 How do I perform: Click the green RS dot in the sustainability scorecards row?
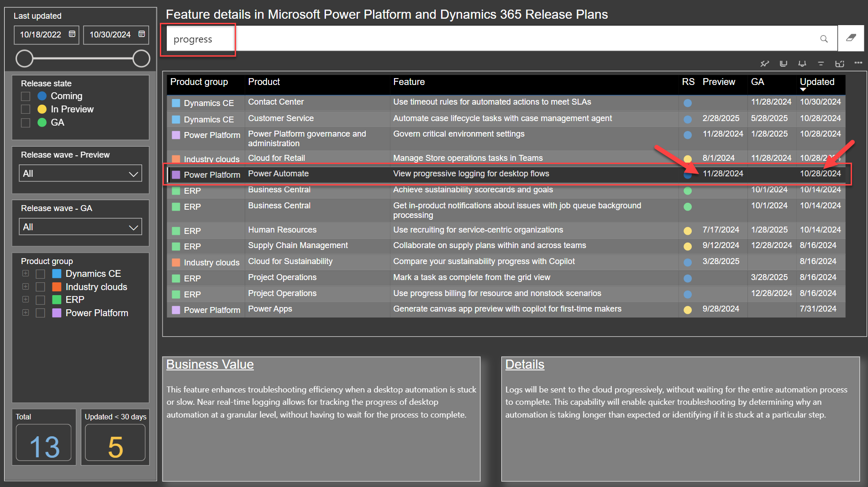tap(688, 191)
